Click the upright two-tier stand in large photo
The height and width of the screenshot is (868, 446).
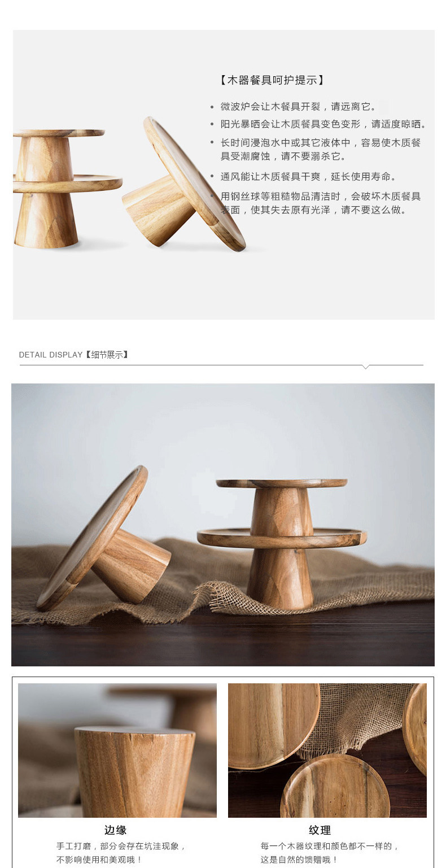pyautogui.click(x=282, y=544)
